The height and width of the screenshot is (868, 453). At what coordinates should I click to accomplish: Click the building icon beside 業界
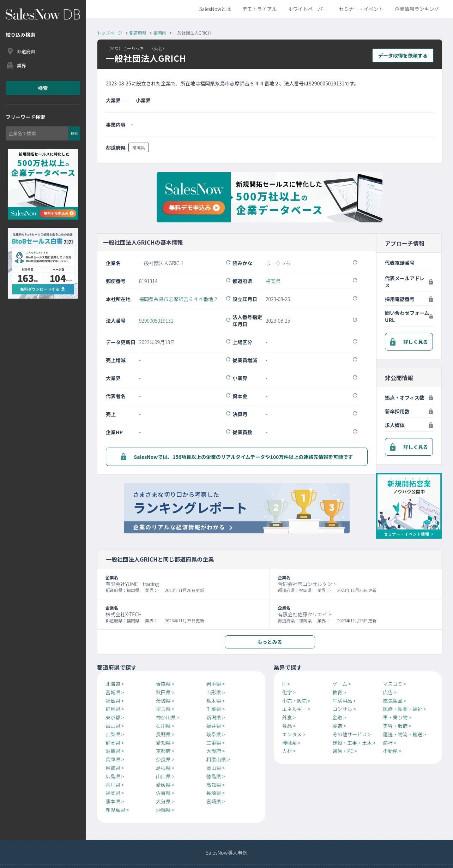(10, 65)
